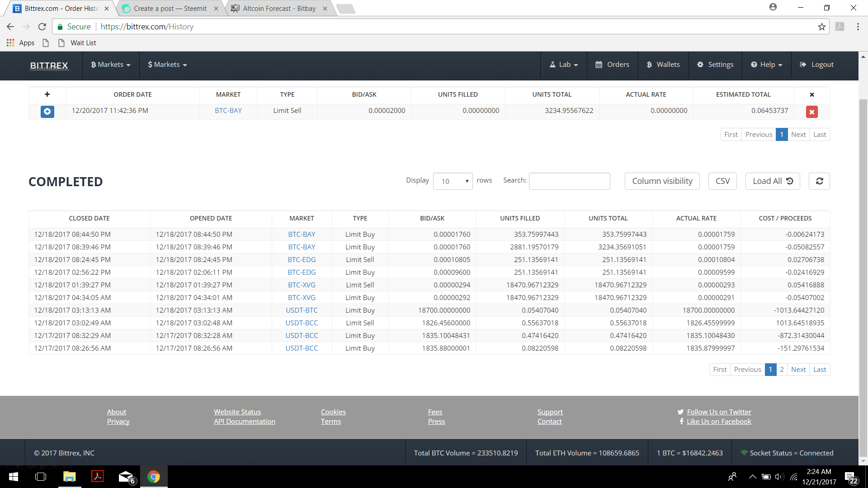Open Chrome menu three dots

858,27
